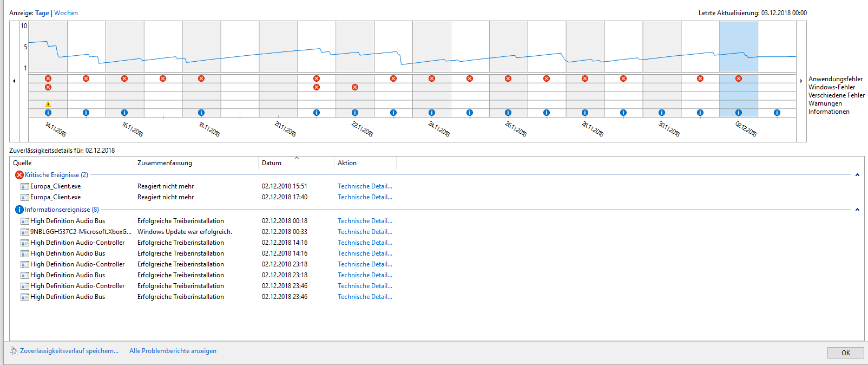This screenshot has width=868, height=365.
Task: Select the 03.12.2018 column in the stability chart
Action: (x=777, y=68)
